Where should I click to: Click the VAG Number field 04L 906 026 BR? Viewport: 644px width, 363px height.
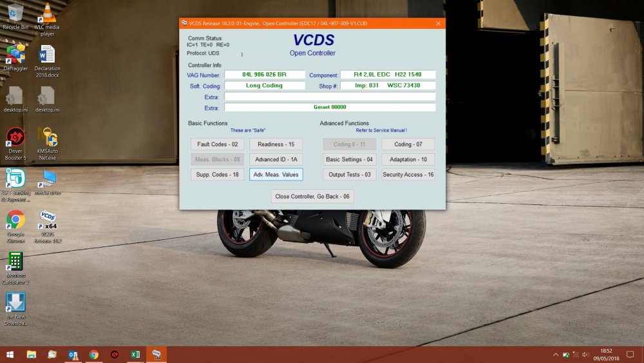(265, 74)
